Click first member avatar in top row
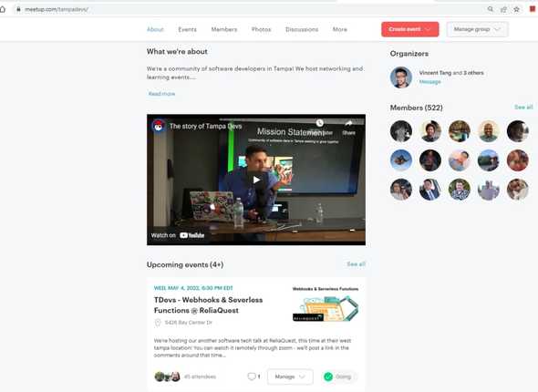Screen dimensions: 538x392 coord(400,131)
